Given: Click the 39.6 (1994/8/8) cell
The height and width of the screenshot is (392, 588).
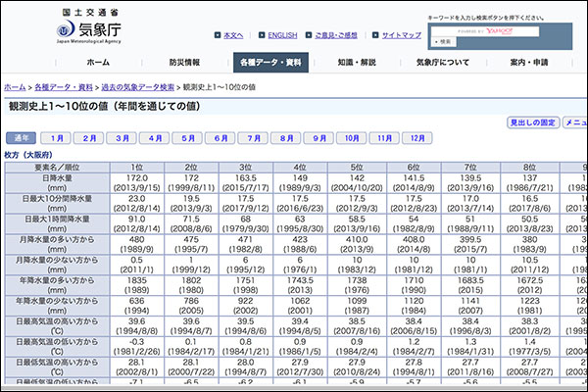Looking at the screenshot, I should 137,326.
